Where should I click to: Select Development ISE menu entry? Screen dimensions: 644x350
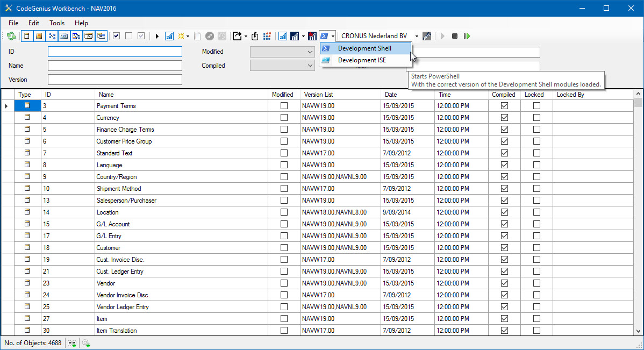tap(366, 60)
